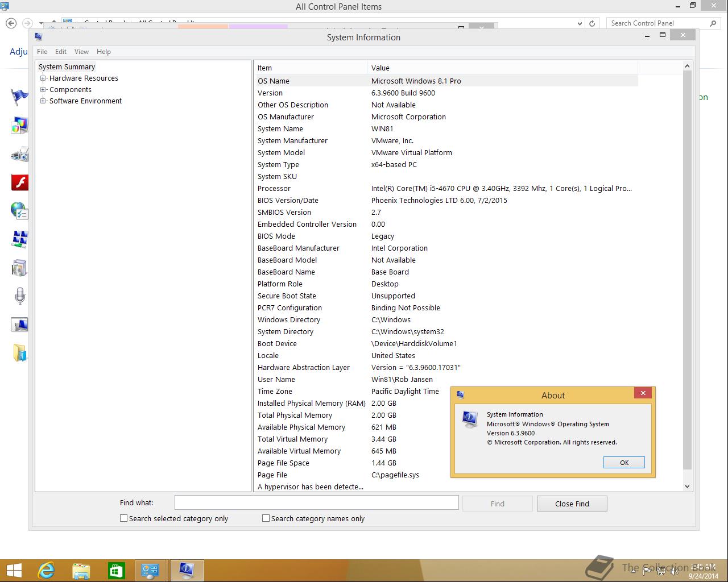Click the Back arrow in Control Panel window
This screenshot has height=582, width=728.
(x=11, y=23)
